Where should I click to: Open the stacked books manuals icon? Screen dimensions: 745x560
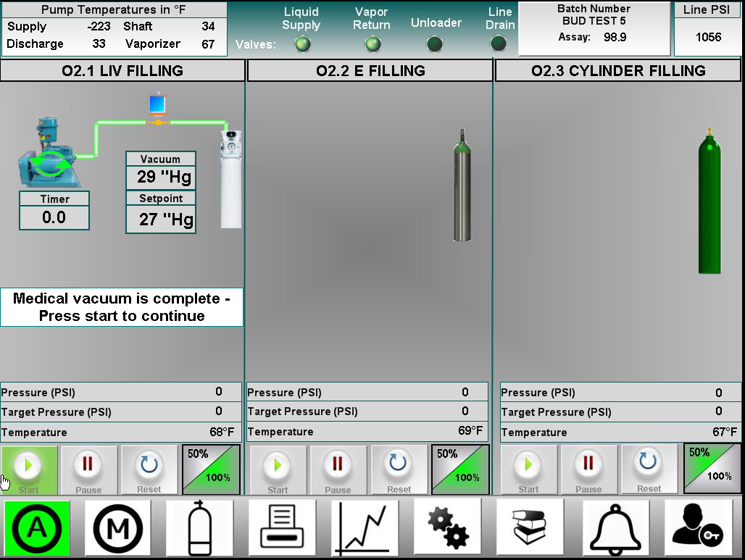pos(530,527)
